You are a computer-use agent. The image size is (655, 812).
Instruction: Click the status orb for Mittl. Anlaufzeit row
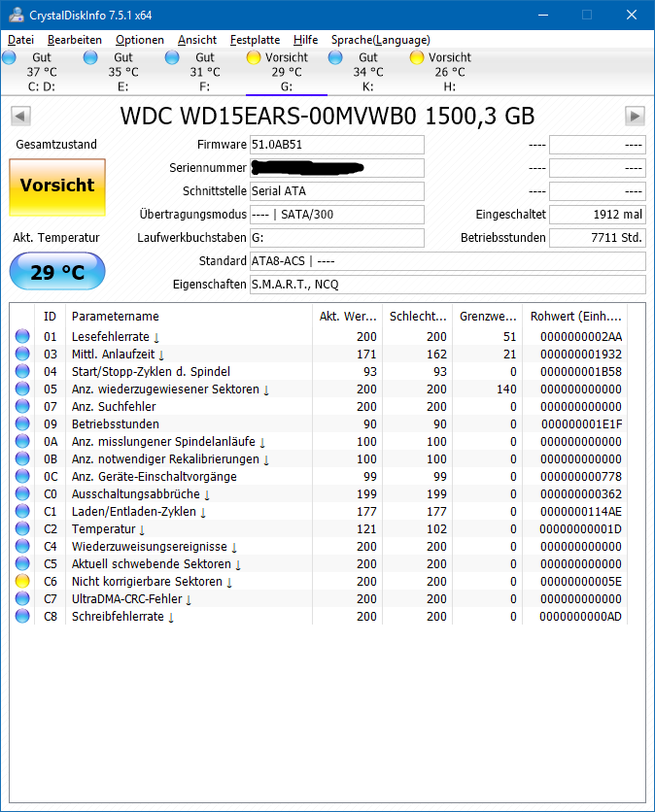[22, 354]
